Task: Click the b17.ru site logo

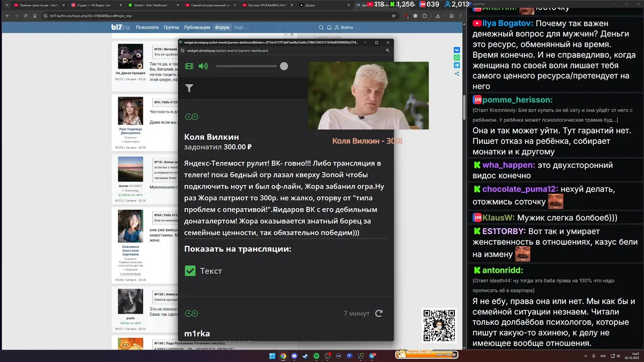Action: tap(120, 27)
